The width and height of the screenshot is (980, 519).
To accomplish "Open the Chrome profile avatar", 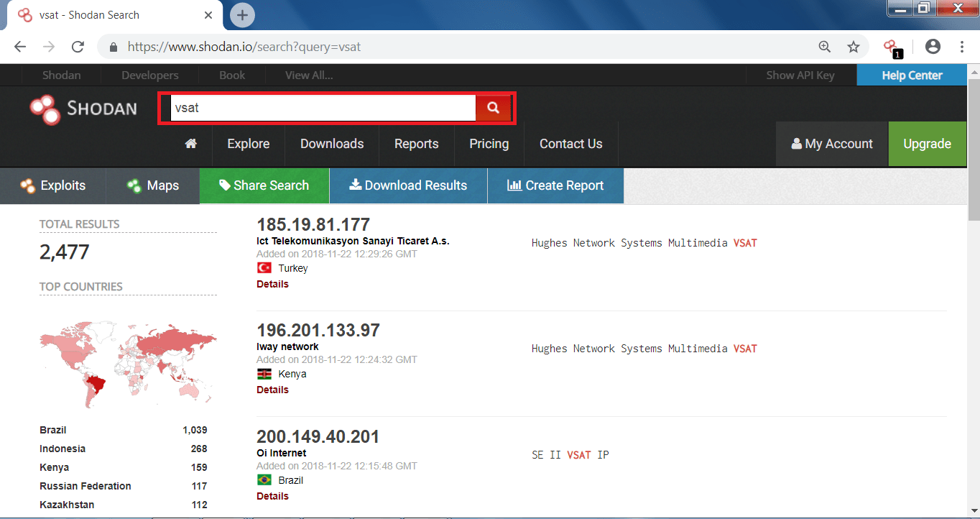I will (933, 47).
